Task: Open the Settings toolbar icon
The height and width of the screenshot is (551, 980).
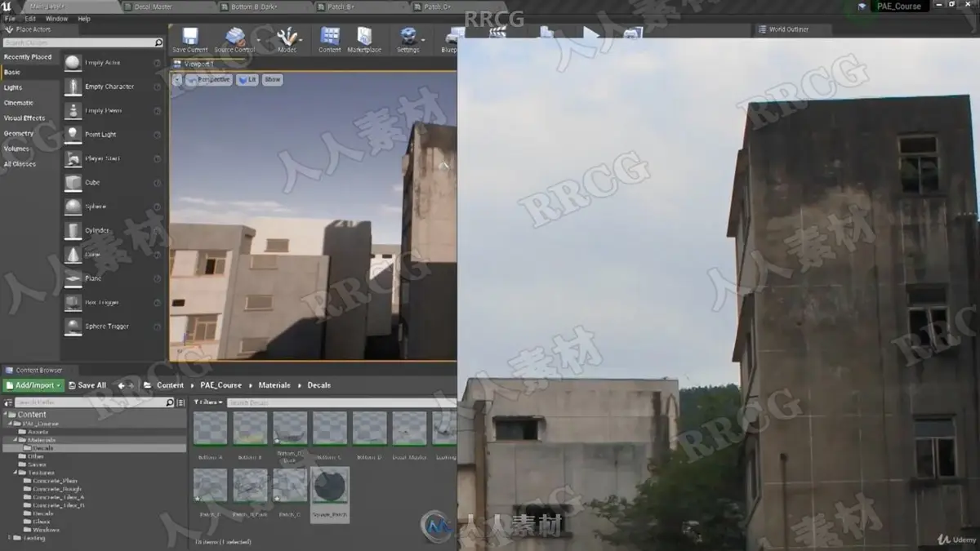Action: (x=408, y=37)
